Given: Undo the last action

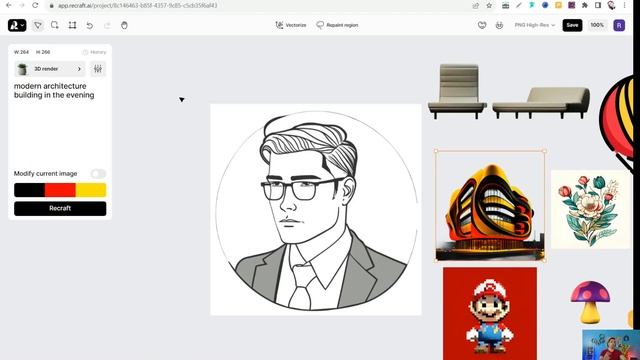Looking at the screenshot, I should [x=89, y=25].
